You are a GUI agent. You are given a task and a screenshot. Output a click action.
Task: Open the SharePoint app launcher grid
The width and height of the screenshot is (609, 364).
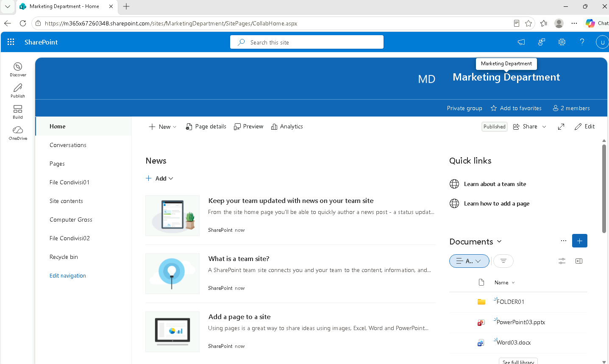coord(11,42)
